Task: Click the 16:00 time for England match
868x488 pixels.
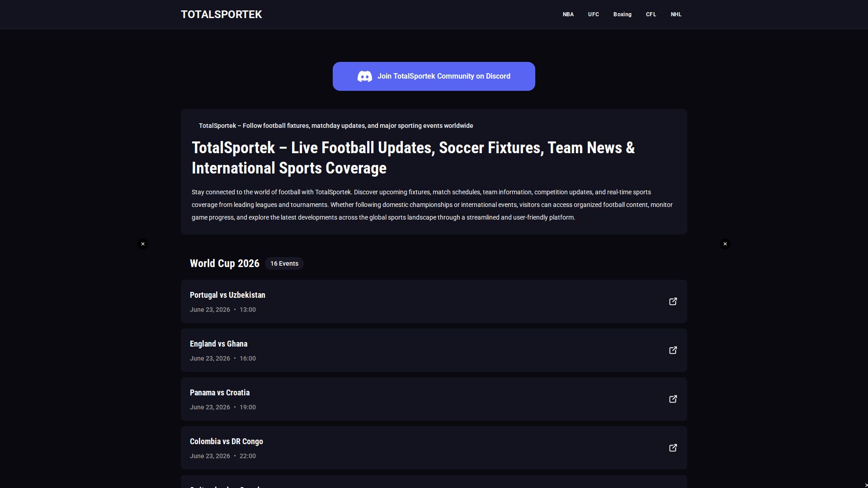Action: [248, 358]
